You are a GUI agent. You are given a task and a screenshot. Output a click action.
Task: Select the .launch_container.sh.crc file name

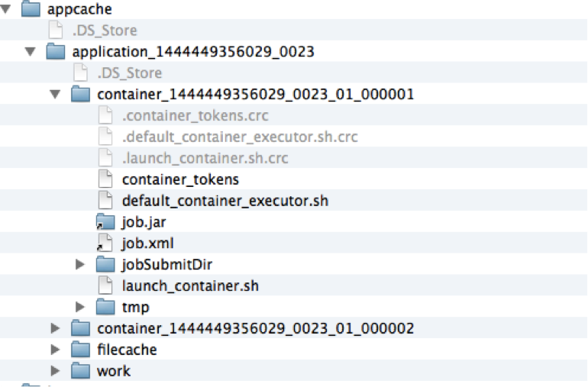click(x=205, y=158)
